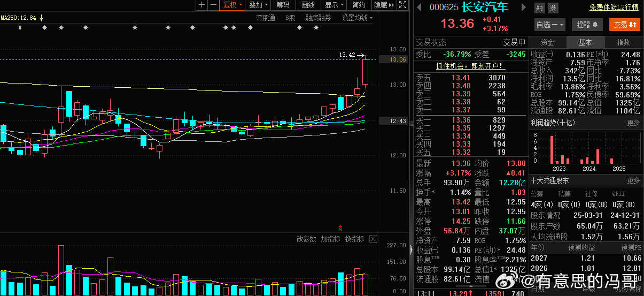644x296 pixels.
Task: Zoom out chart with minus icon
Action: coord(213,5)
